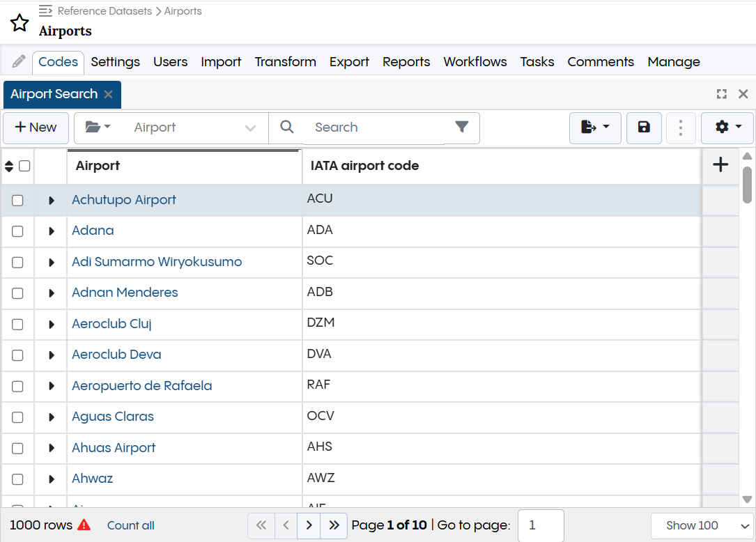This screenshot has height=542, width=756.
Task: Click the filter icon in the search bar
Action: tap(461, 127)
